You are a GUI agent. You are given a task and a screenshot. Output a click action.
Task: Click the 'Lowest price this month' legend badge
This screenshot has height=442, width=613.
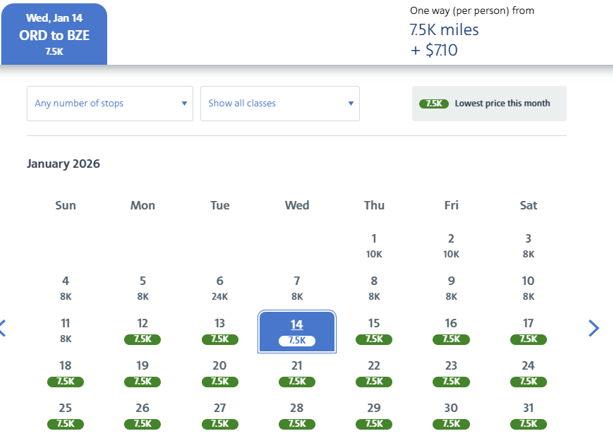pos(489,103)
